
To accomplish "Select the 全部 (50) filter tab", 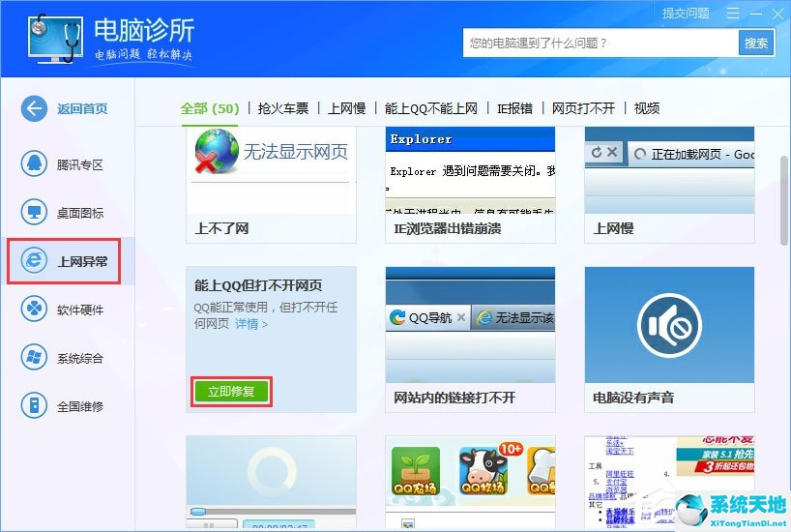I will 209,108.
